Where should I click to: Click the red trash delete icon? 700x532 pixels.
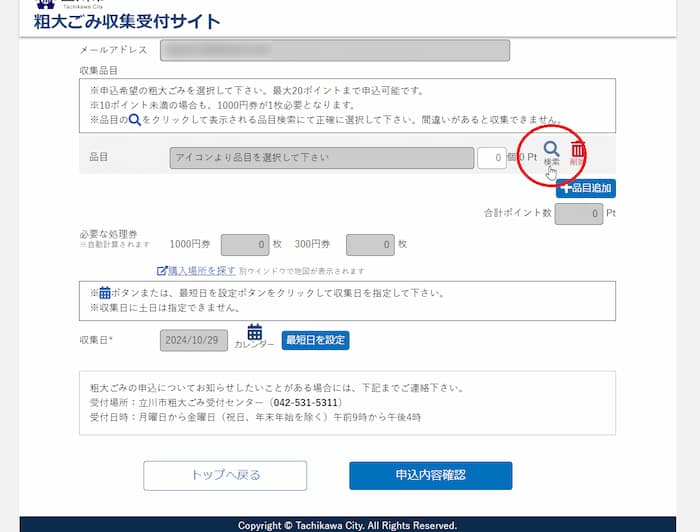[x=578, y=150]
